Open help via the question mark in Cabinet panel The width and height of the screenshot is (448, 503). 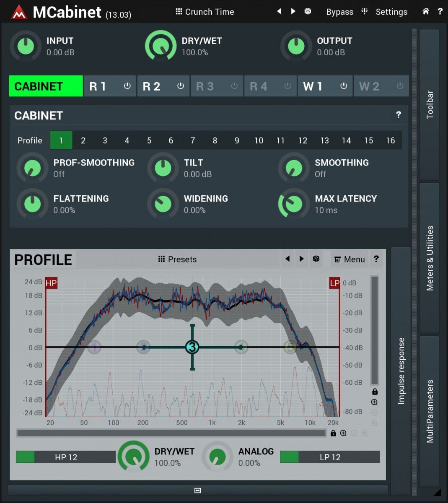click(x=399, y=115)
